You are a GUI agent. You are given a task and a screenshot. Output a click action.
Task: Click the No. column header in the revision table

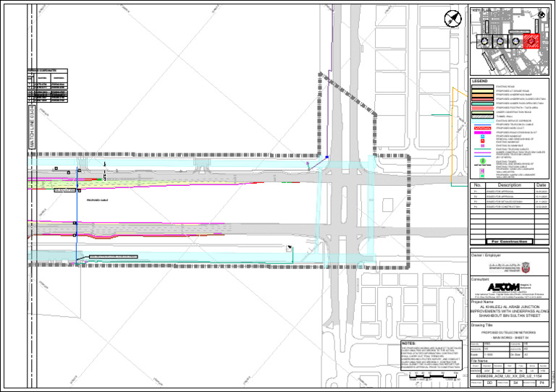pyautogui.click(x=478, y=185)
